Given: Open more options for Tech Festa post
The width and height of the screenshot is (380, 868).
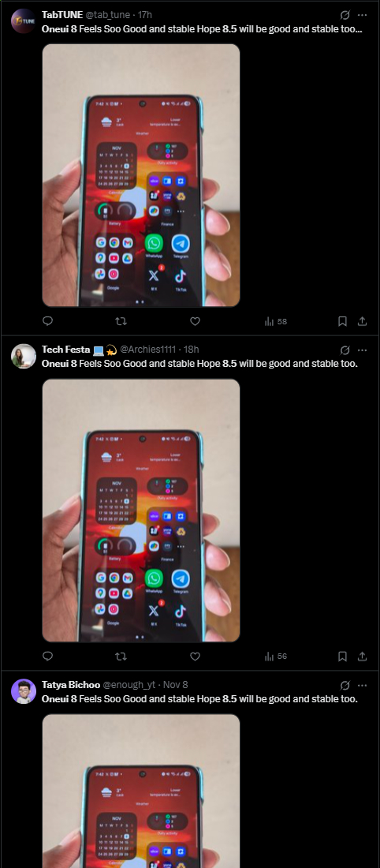Looking at the screenshot, I should (x=363, y=350).
